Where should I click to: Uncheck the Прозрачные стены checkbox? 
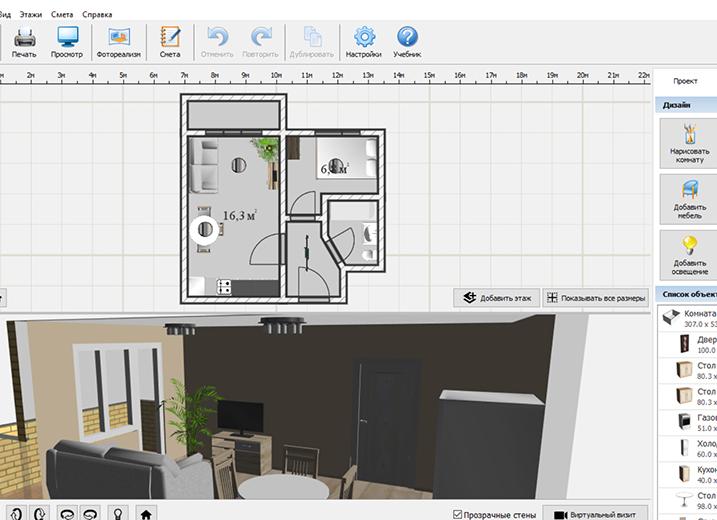click(458, 514)
